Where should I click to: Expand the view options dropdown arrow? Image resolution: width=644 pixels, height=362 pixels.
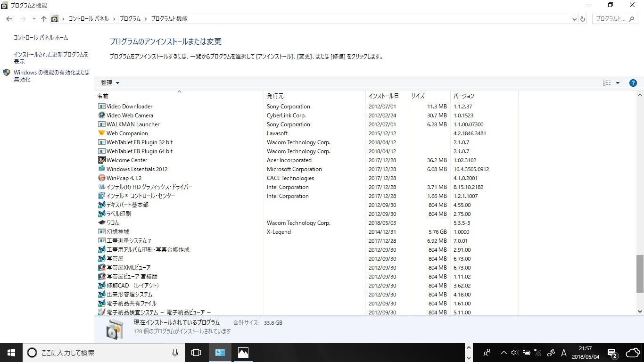[x=618, y=83]
